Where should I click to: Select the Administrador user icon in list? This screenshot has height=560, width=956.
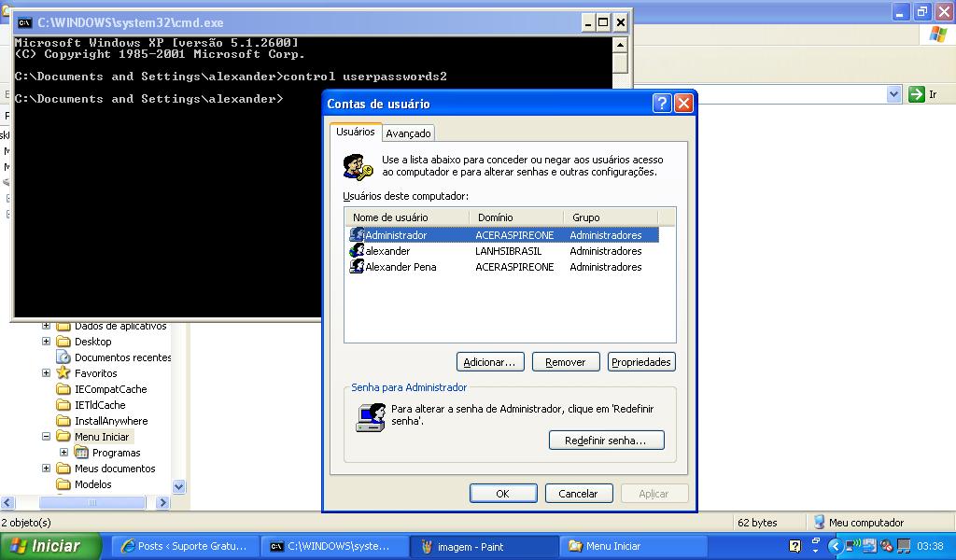pyautogui.click(x=356, y=235)
